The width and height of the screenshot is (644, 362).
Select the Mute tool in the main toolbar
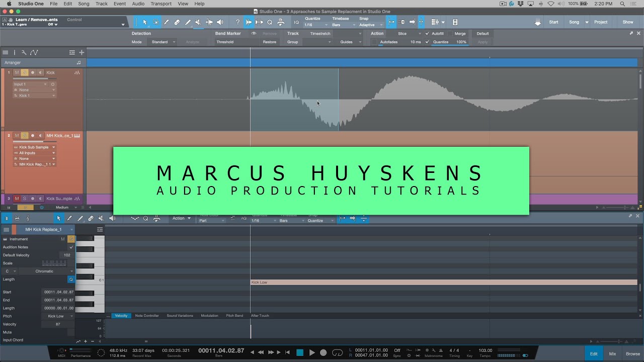point(198,22)
